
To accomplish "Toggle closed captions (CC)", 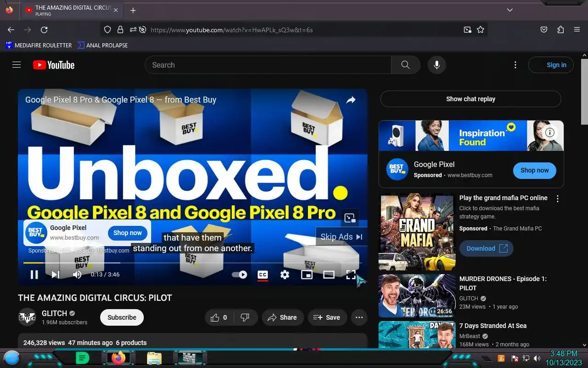I will [263, 275].
